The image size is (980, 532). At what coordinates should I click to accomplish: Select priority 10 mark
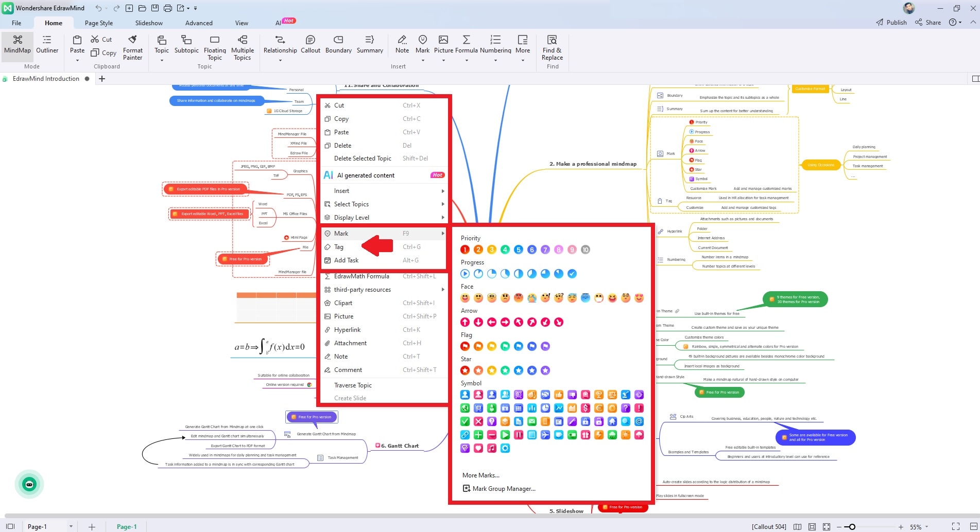click(586, 250)
